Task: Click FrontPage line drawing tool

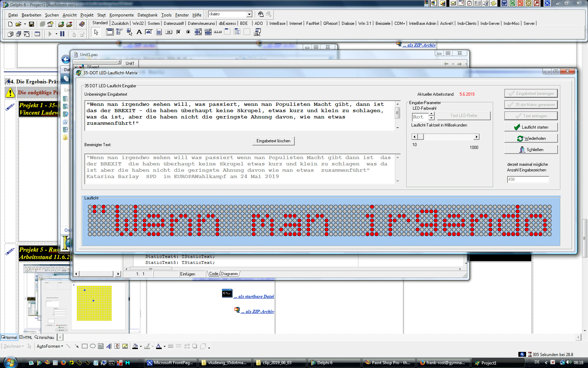Action: click(69, 346)
